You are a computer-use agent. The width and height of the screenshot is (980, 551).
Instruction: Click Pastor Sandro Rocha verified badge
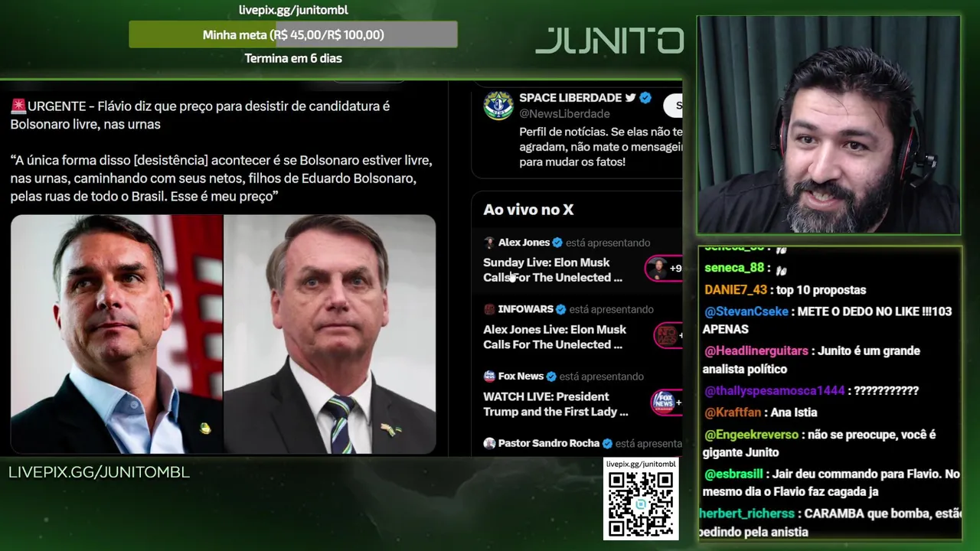point(607,443)
